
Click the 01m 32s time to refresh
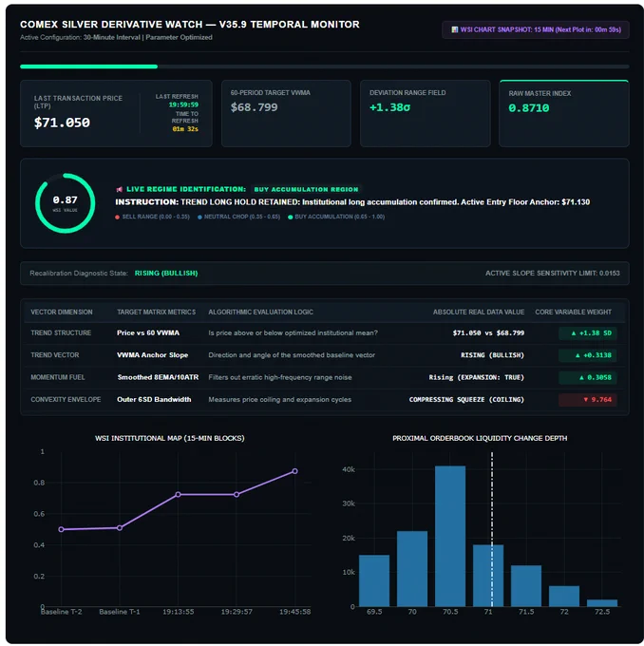pyautogui.click(x=185, y=129)
